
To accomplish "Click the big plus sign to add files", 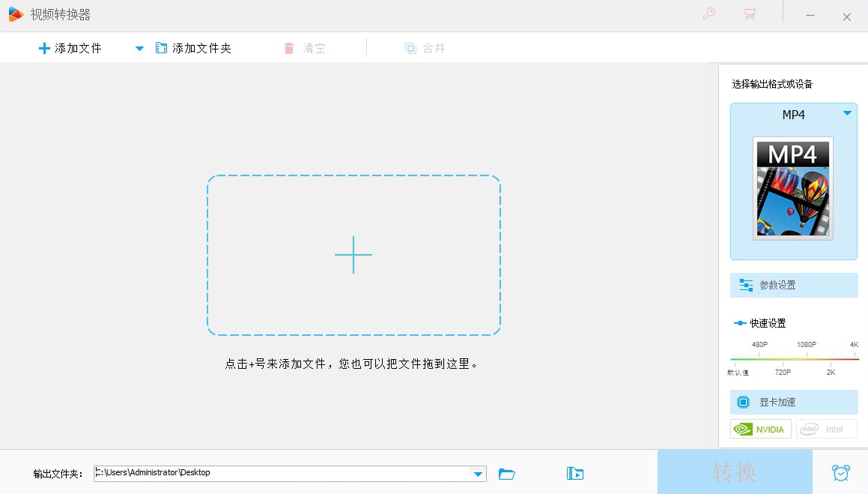I will coord(353,255).
